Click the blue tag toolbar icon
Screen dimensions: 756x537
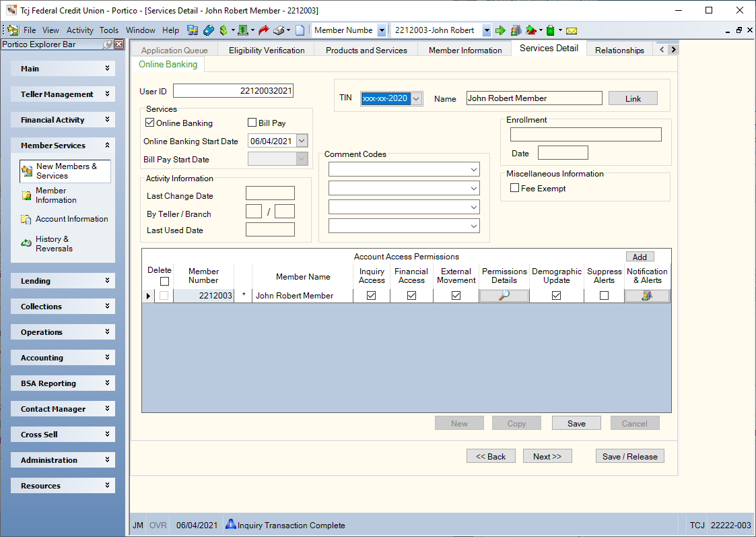click(x=208, y=30)
